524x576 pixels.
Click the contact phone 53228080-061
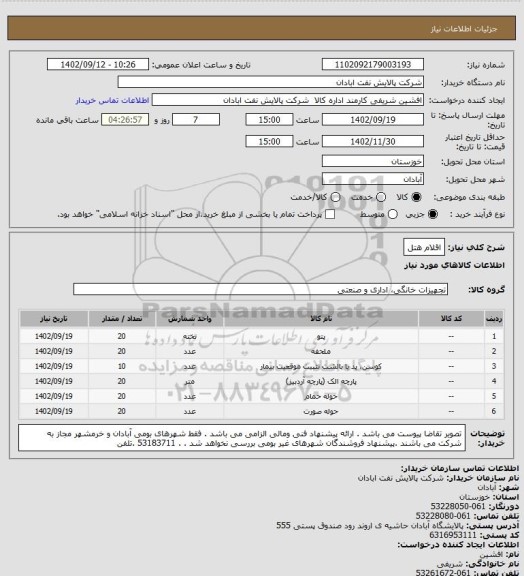(x=443, y=516)
